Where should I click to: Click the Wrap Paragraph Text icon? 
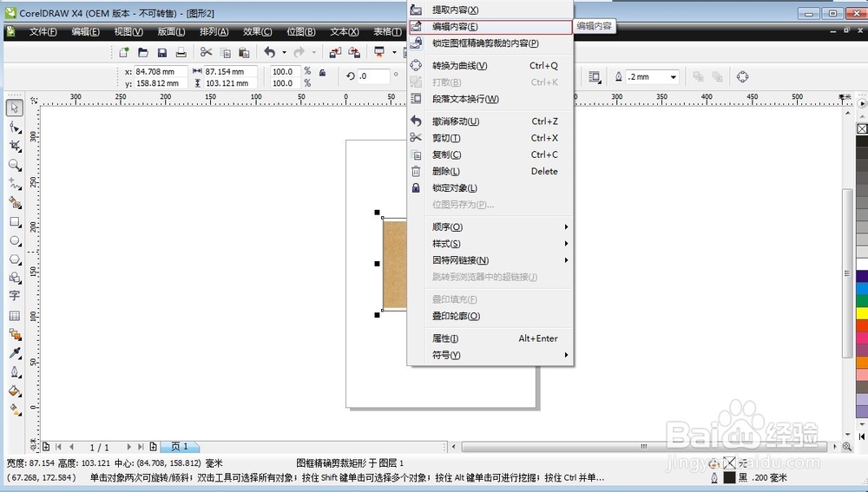coord(595,77)
